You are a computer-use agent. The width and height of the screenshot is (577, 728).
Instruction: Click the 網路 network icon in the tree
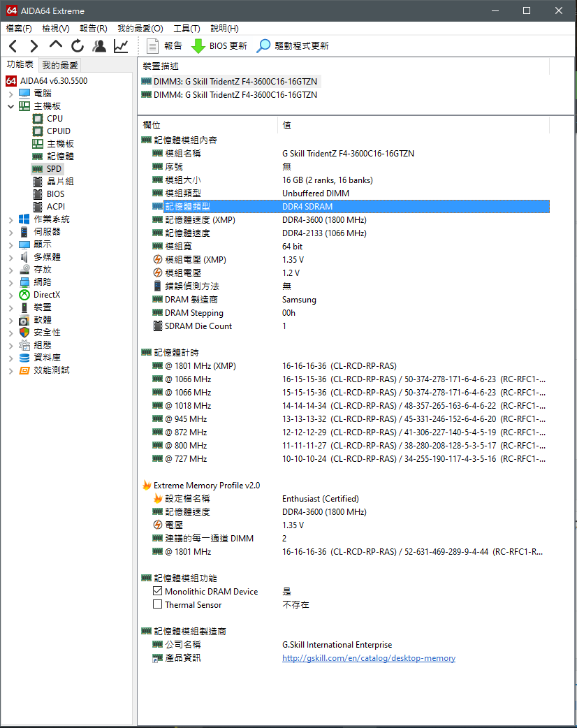(24, 282)
